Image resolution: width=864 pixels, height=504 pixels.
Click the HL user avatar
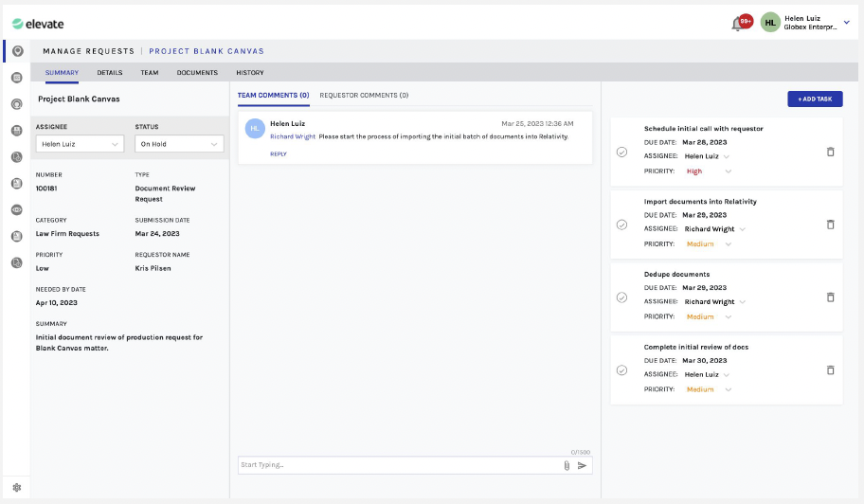coord(770,23)
